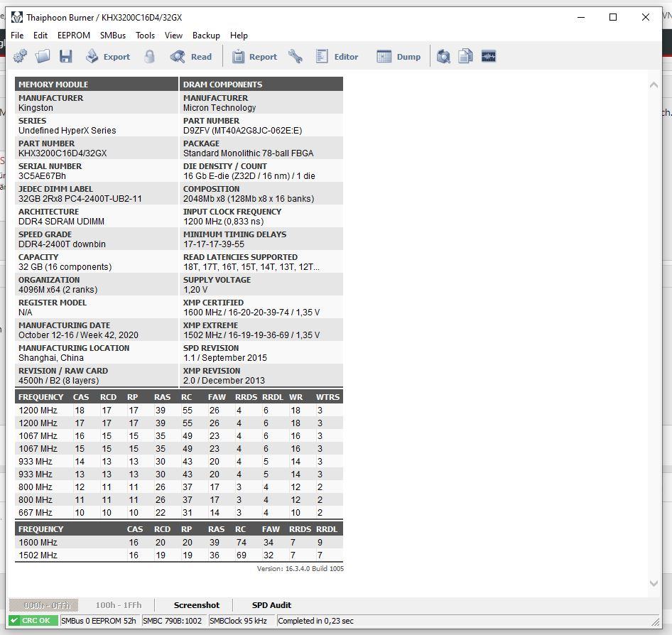Click the 667 MHz timing table row
The height and width of the screenshot is (635, 672).
click(179, 512)
